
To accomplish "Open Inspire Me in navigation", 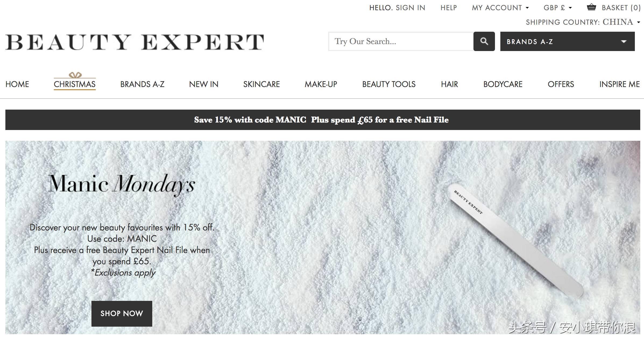I will click(x=620, y=84).
